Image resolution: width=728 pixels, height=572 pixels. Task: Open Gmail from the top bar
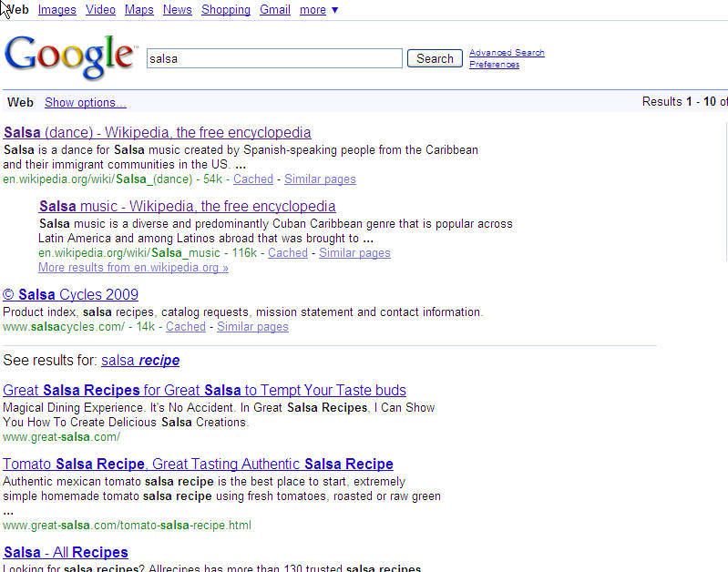tap(275, 10)
